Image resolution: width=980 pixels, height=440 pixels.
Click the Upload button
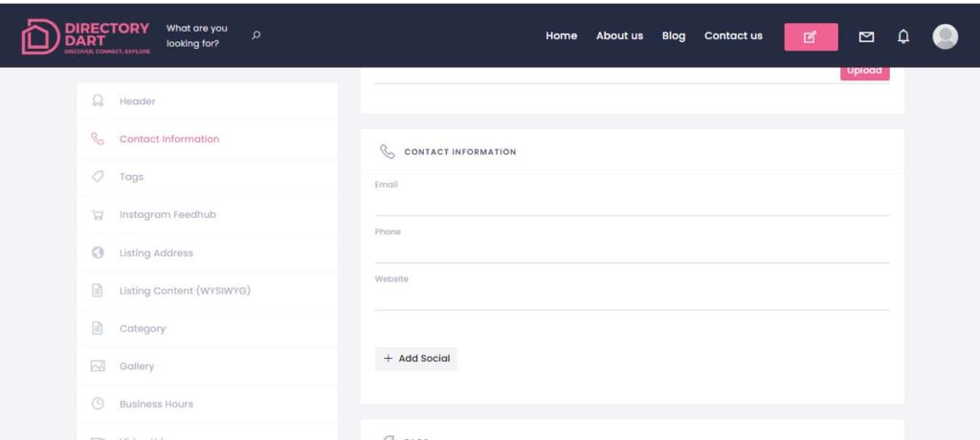point(864,71)
